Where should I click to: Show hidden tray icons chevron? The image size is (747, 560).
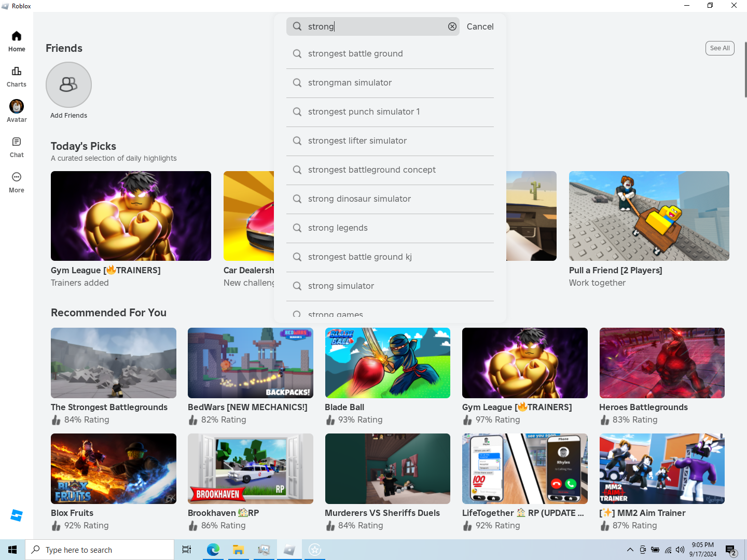coord(630,550)
